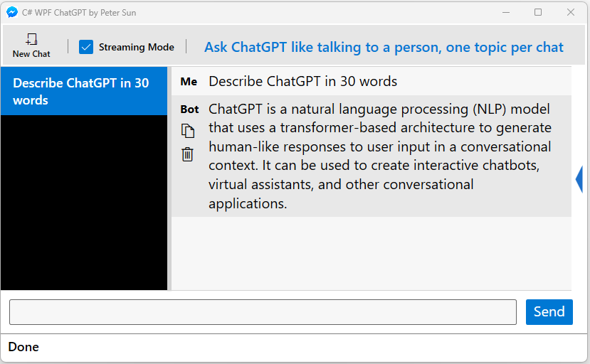Collapse panel using blue triangle arrow at right
This screenshot has height=364, width=590.
click(579, 179)
